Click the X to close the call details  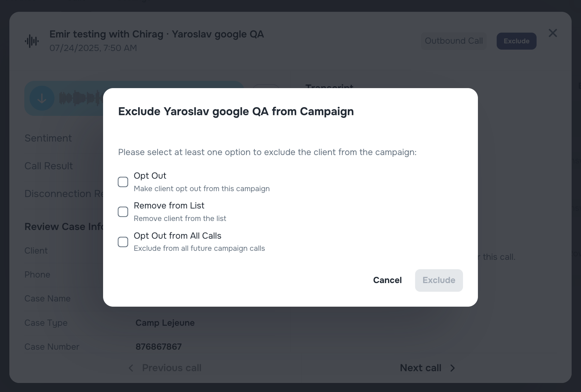553,33
